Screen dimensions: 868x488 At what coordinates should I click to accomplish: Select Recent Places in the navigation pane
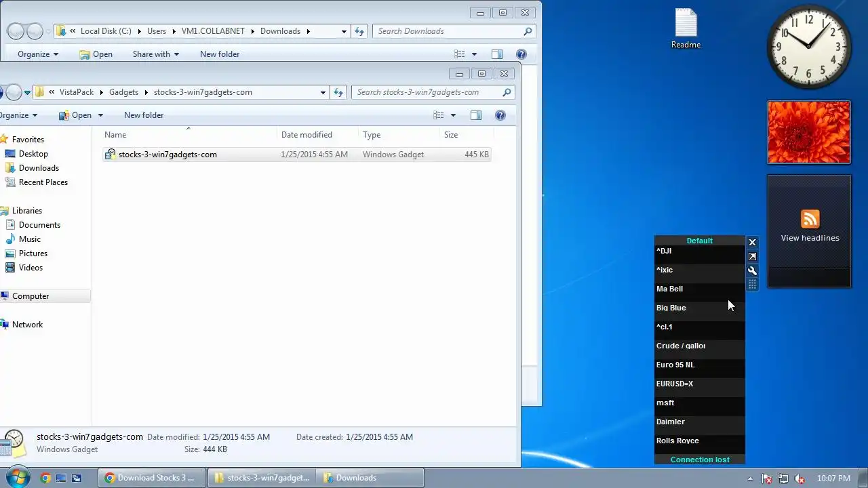coord(43,182)
